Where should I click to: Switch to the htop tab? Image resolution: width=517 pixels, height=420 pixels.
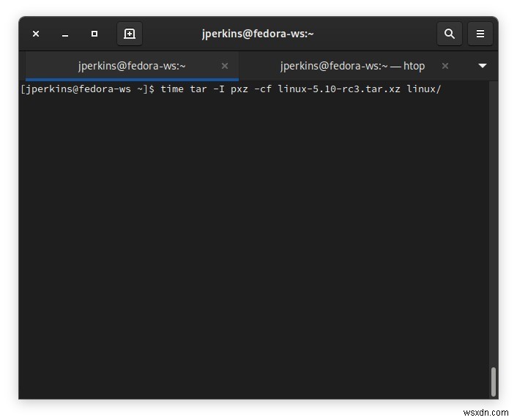click(x=352, y=66)
